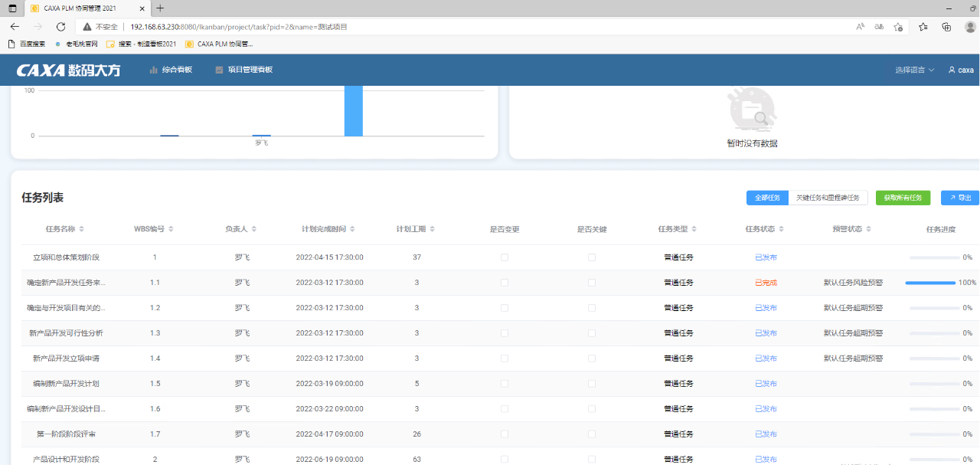
Task: Switch to 项目管理看板 in the navigation bar
Action: click(243, 70)
